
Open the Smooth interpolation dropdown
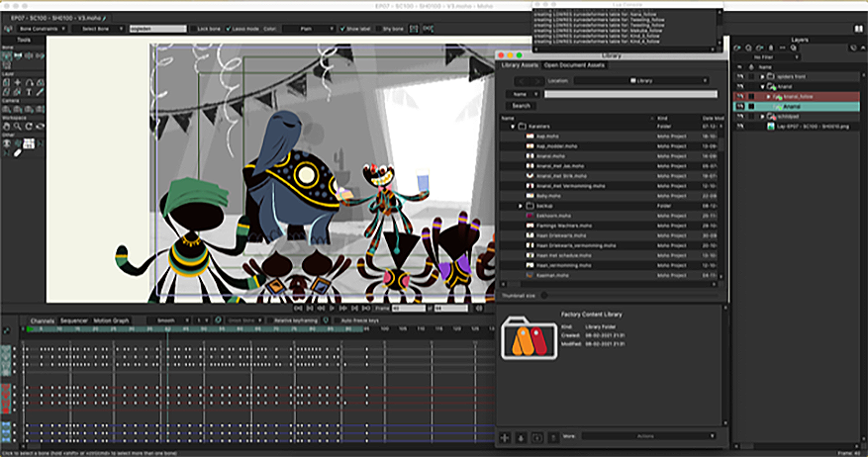(x=169, y=320)
